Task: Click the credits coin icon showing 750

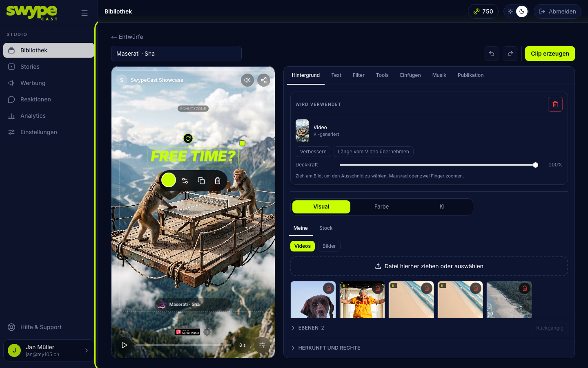Action: click(x=477, y=11)
